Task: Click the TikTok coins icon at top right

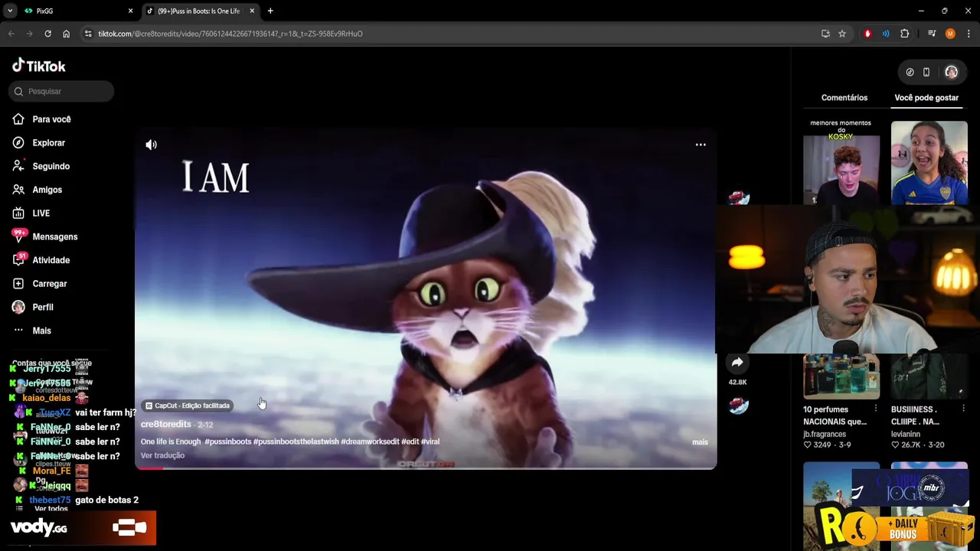Action: point(910,72)
